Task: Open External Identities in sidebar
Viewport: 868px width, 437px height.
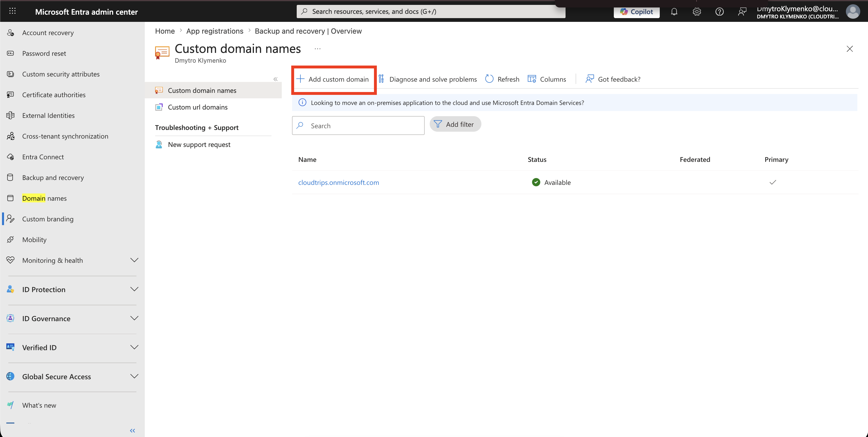Action: 49,115
